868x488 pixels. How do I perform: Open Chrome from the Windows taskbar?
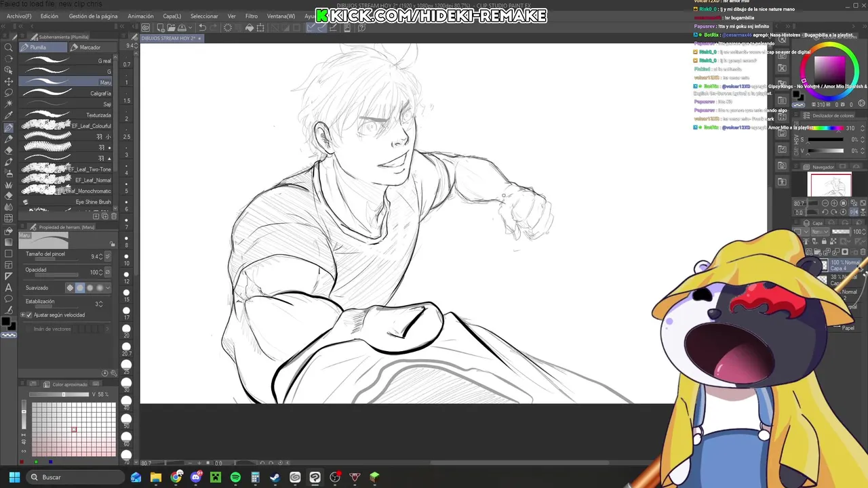[176, 477]
